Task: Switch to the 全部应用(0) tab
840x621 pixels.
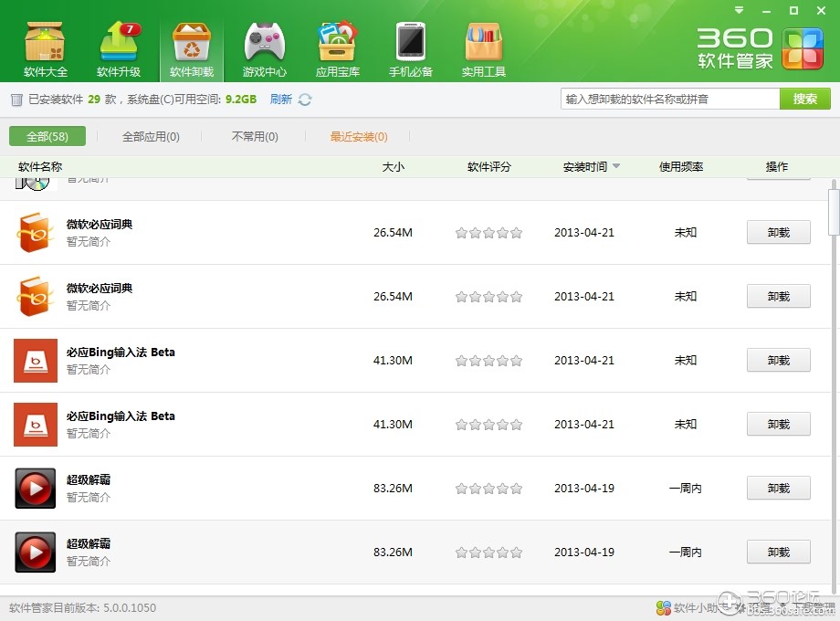Action: 151,136
